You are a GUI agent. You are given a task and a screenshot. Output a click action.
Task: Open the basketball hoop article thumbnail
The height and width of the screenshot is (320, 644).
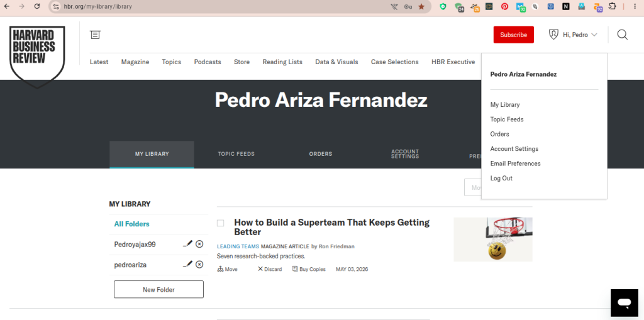point(493,240)
